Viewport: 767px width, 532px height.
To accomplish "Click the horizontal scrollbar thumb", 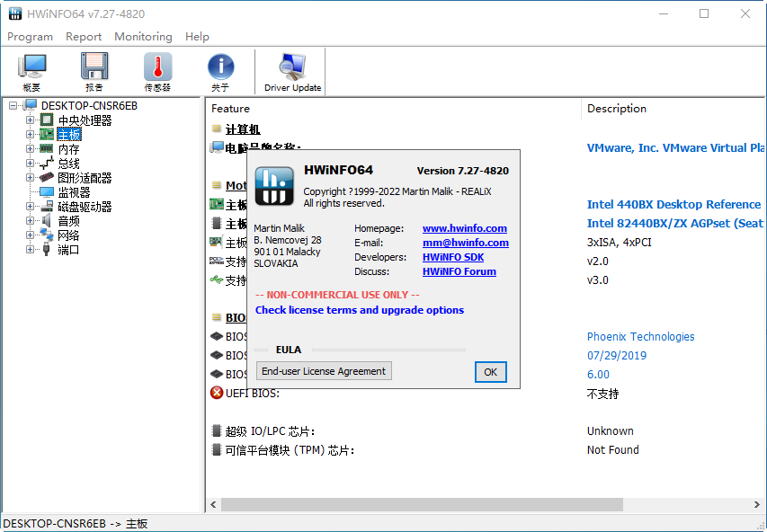I will point(422,504).
